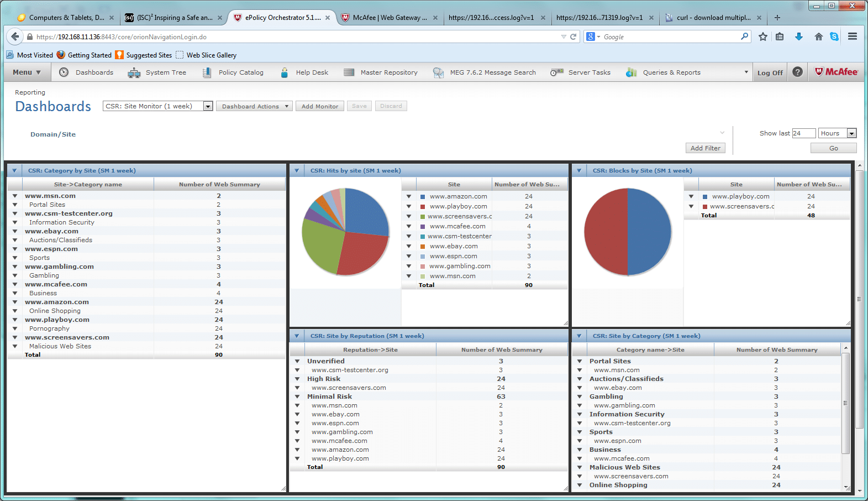The image size is (868, 501).
Task: Click the Go button
Action: tap(834, 148)
